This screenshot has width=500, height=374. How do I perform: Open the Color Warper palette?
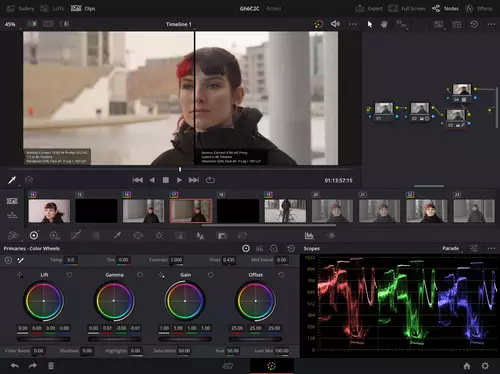click(x=96, y=236)
